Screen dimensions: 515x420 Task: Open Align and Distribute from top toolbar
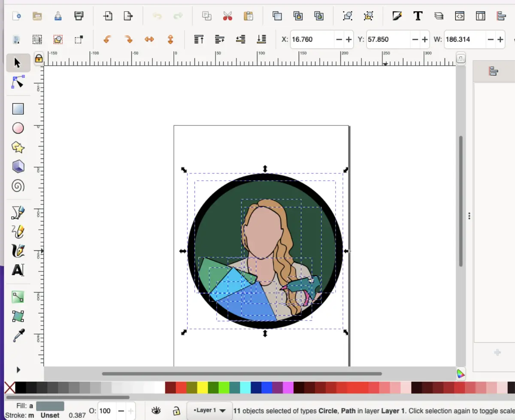point(501,16)
